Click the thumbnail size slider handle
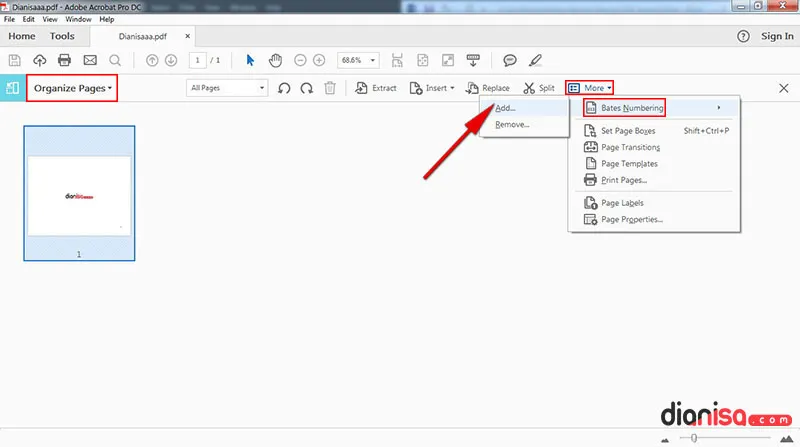800x447 pixels. [x=694, y=438]
